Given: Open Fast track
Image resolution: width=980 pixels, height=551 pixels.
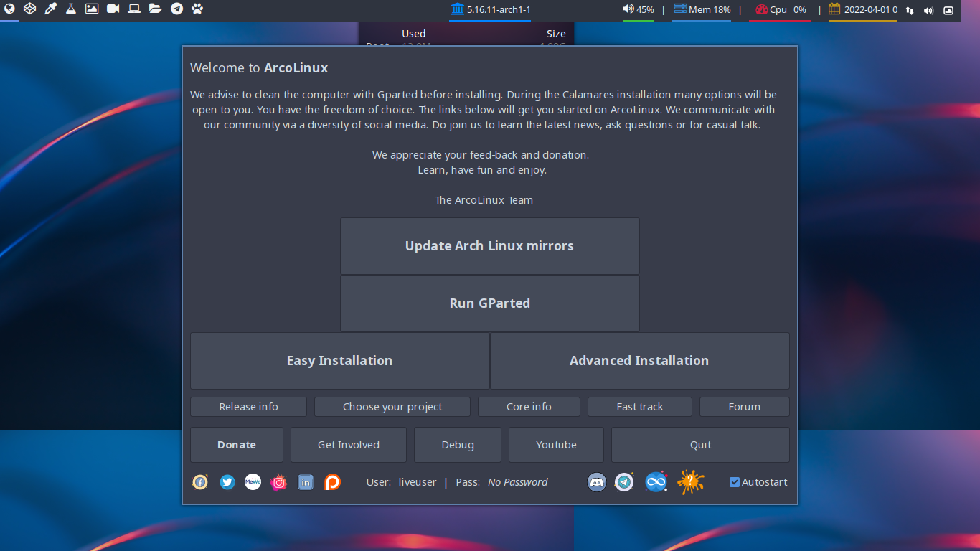Looking at the screenshot, I should (640, 407).
